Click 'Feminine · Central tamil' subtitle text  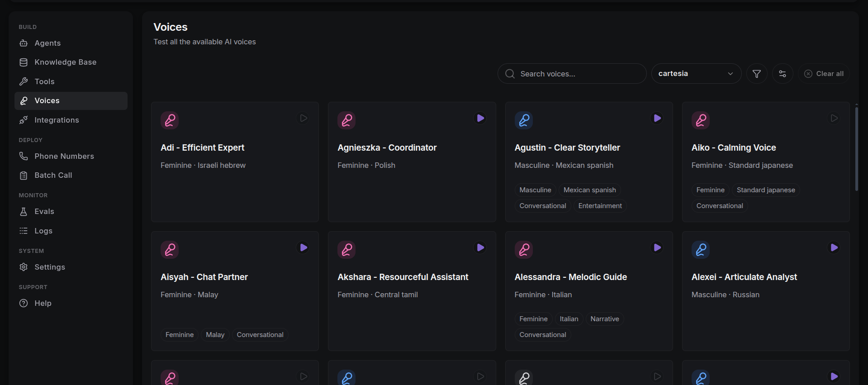tap(378, 295)
